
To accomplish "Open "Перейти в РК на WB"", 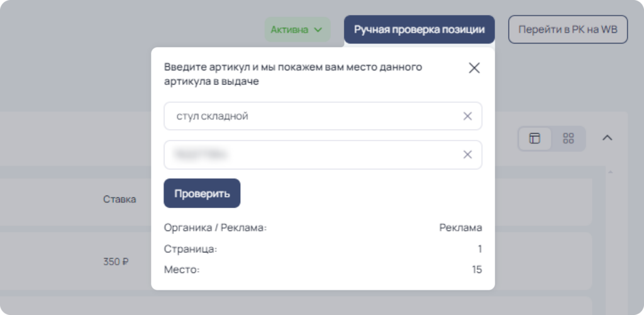I will click(568, 30).
